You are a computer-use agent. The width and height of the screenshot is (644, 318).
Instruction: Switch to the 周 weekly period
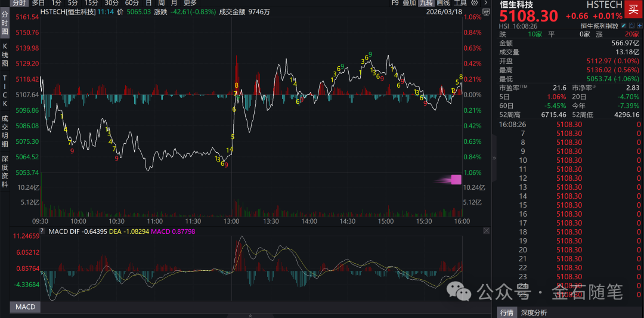tap(162, 3)
